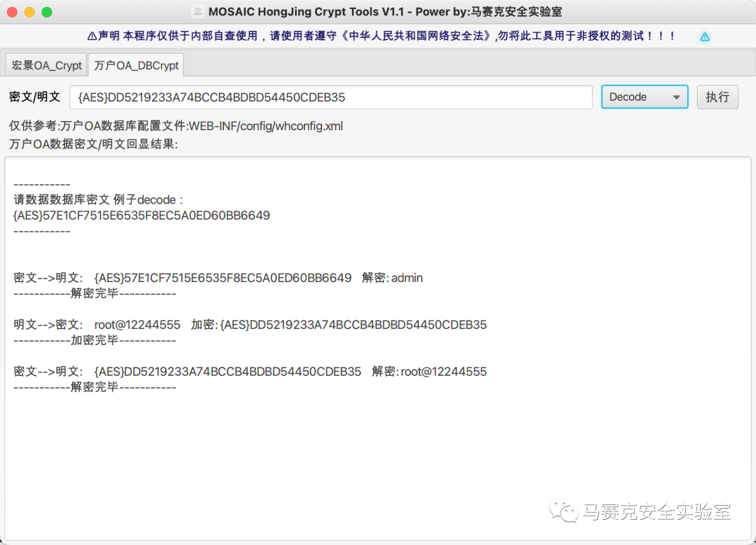Click the app icon in title bar
Screen dimensions: 756x545
[197, 12]
